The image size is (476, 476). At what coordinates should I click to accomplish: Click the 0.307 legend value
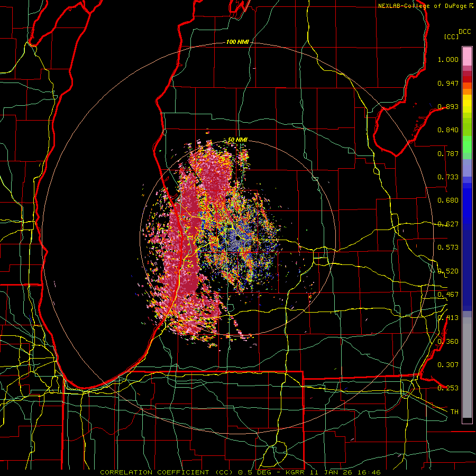[448, 365]
